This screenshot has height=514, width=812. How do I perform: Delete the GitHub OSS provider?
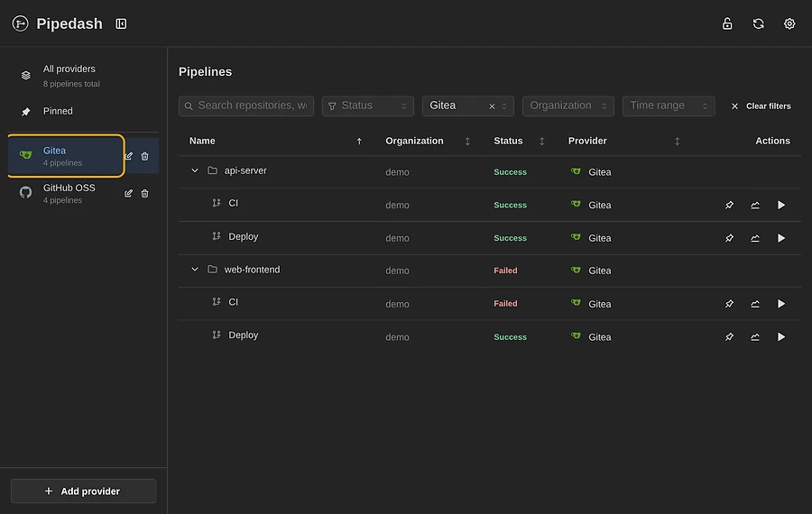(145, 193)
